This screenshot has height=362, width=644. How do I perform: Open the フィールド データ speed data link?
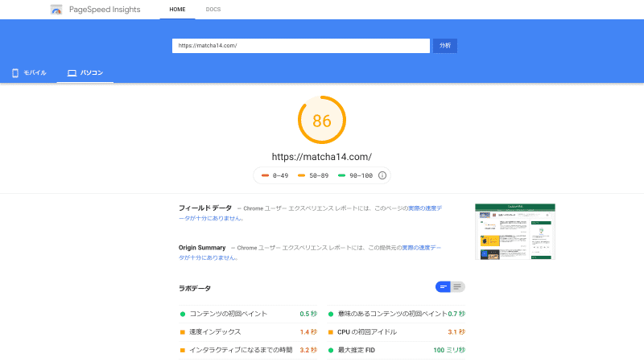310,213
